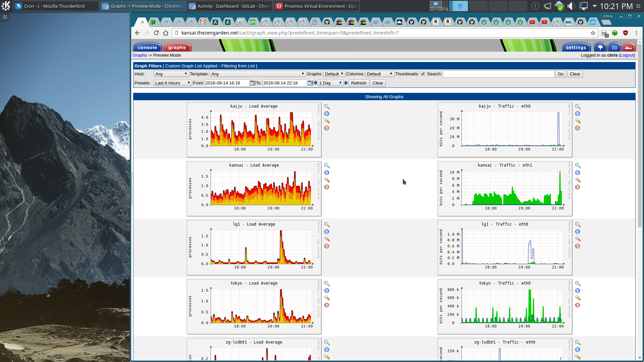Bookmark this page with star icon

tap(593, 33)
